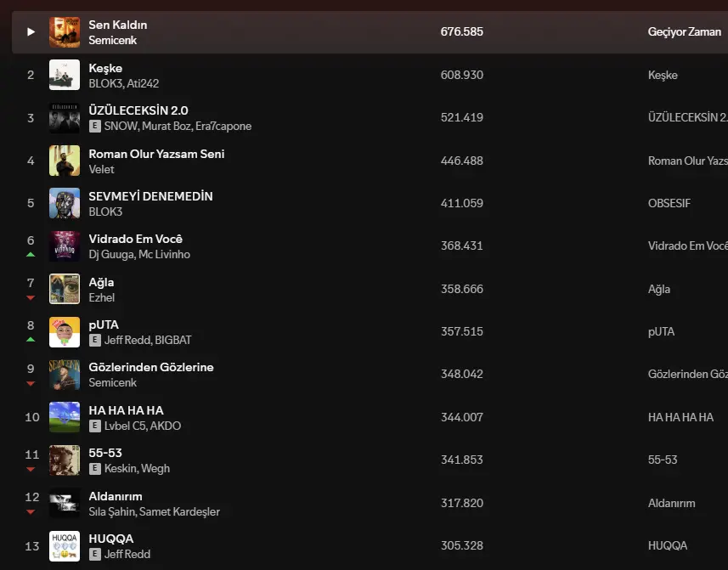The width and height of the screenshot is (728, 570).
Task: Open HUQQA cover art thumbnail
Action: tap(65, 546)
